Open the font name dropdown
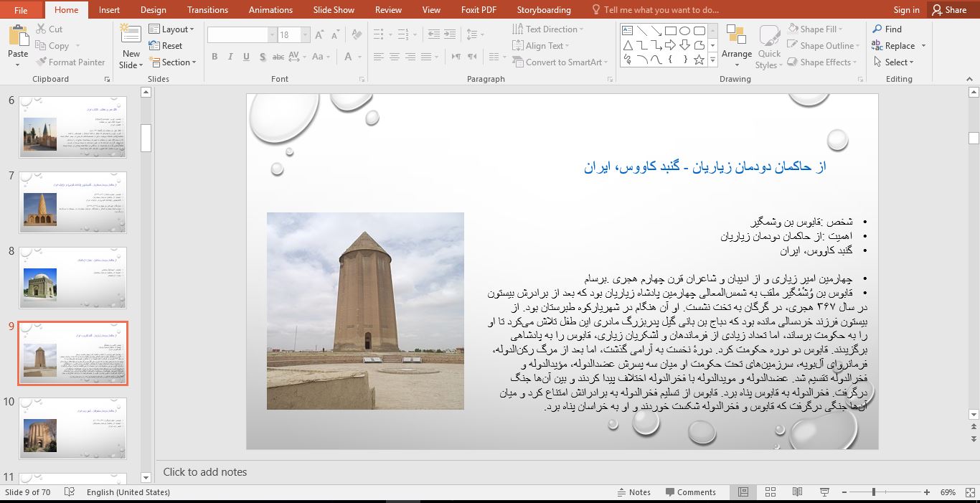Viewport: 980px width, 503px height. click(272, 34)
